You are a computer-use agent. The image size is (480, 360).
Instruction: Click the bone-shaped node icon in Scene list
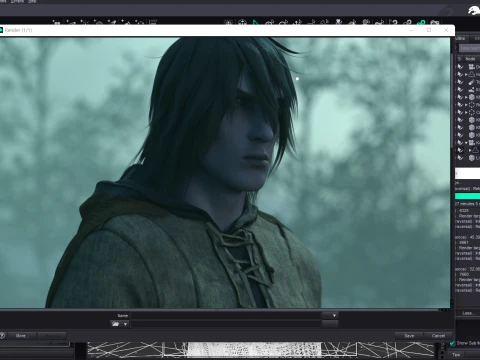[x=472, y=82]
